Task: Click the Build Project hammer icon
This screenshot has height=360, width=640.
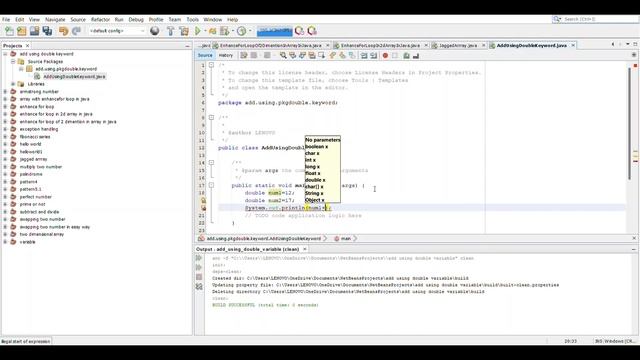Action: coord(171,31)
